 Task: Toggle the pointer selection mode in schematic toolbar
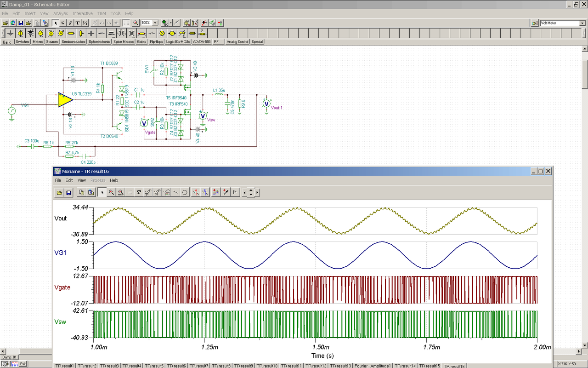tap(56, 23)
